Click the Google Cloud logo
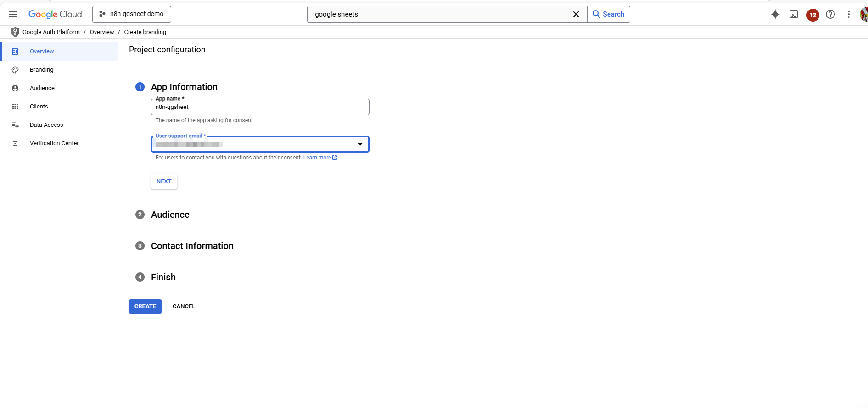 point(55,14)
